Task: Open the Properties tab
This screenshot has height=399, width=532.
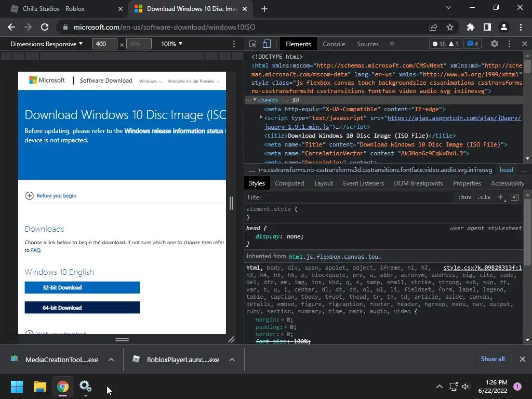Action: [x=467, y=183]
